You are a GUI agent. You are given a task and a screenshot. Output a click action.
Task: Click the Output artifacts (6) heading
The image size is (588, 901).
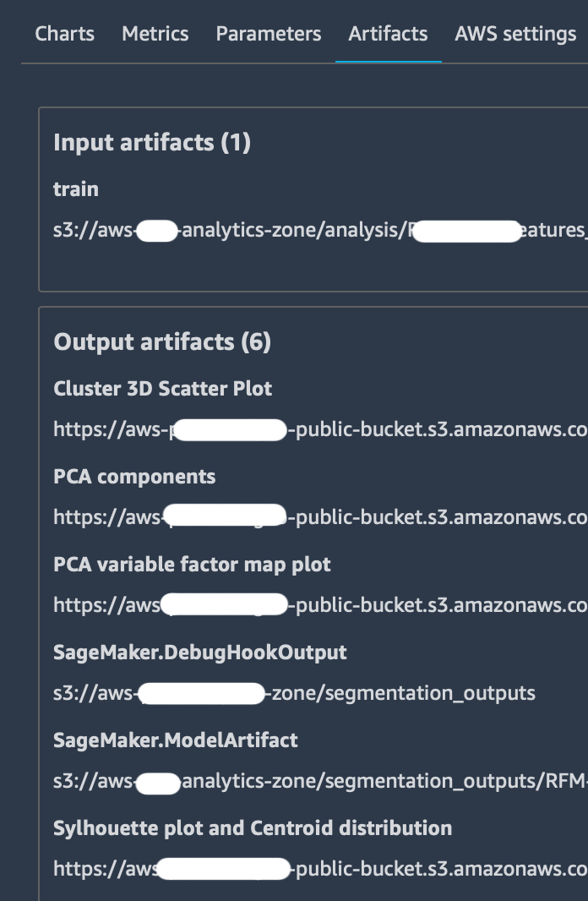click(162, 341)
